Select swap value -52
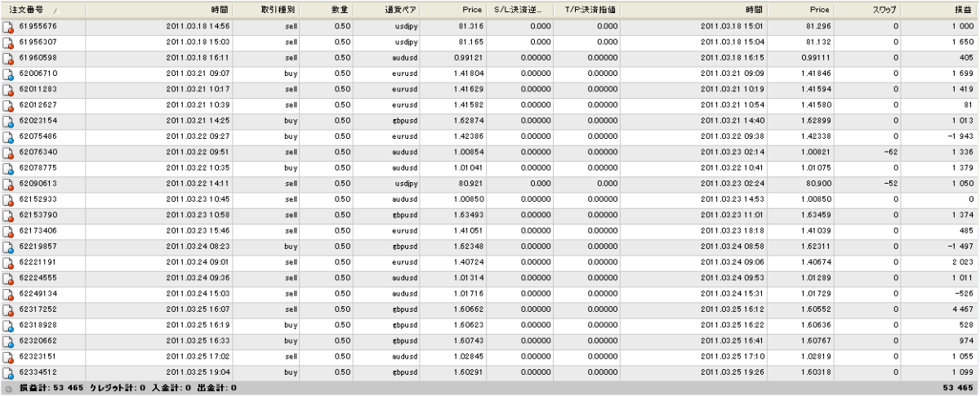 [x=892, y=184]
